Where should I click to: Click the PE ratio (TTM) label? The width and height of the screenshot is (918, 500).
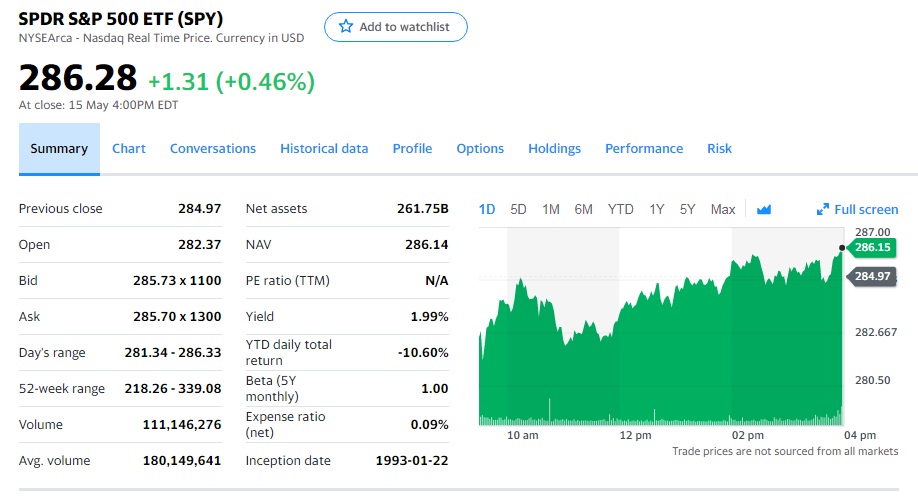pos(287,280)
